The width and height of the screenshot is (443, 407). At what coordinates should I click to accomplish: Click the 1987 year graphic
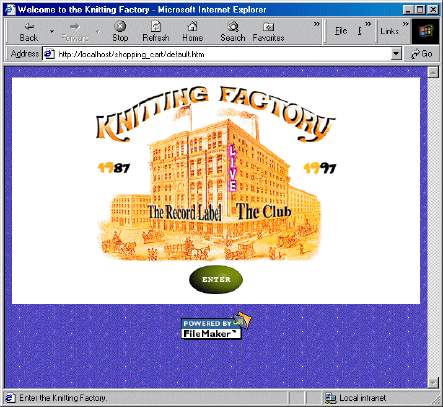click(x=114, y=168)
